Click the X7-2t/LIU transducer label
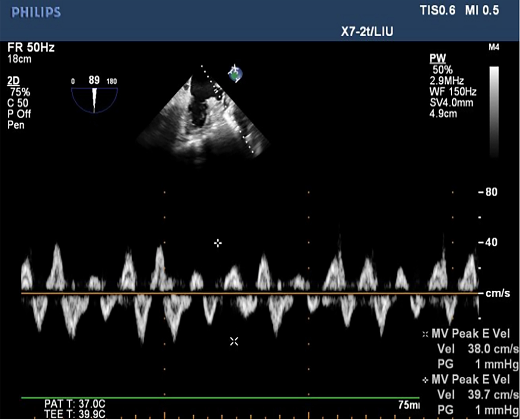 coord(367,32)
